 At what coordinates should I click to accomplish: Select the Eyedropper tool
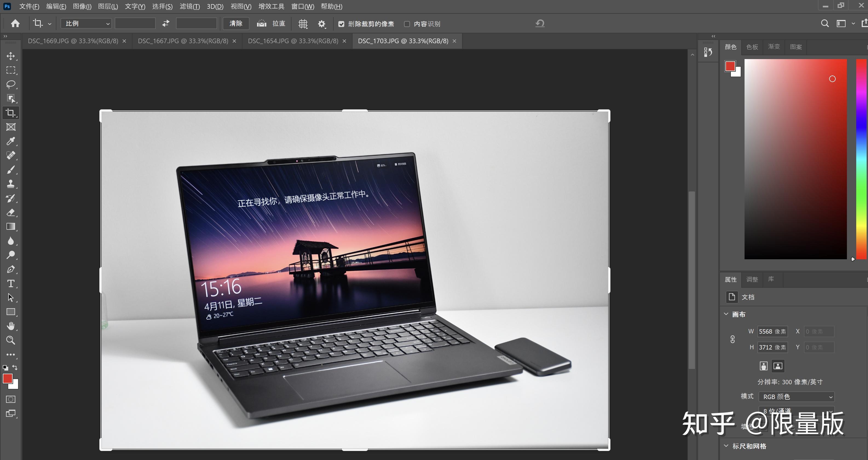(x=11, y=141)
